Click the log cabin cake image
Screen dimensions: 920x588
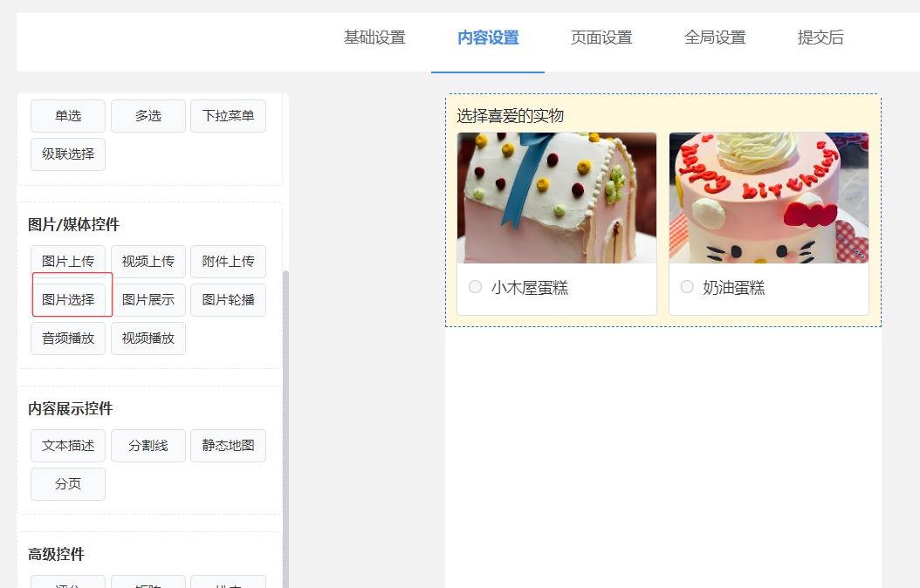point(557,197)
